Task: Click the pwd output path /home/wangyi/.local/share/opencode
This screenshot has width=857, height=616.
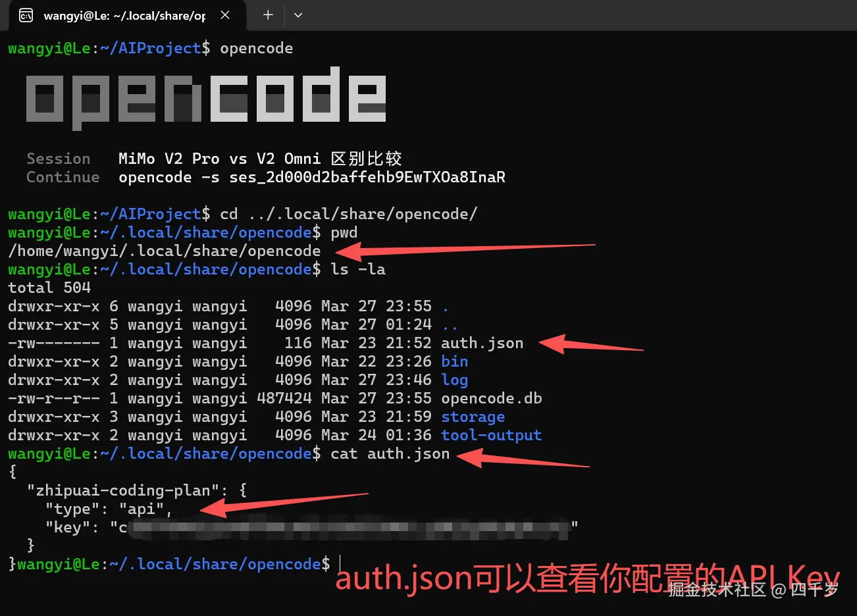Action: point(164,251)
